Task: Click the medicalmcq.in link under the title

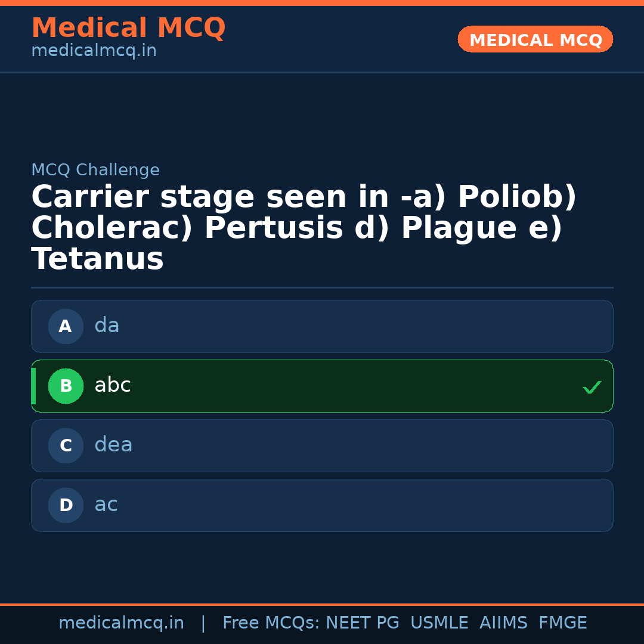Action: click(x=94, y=51)
